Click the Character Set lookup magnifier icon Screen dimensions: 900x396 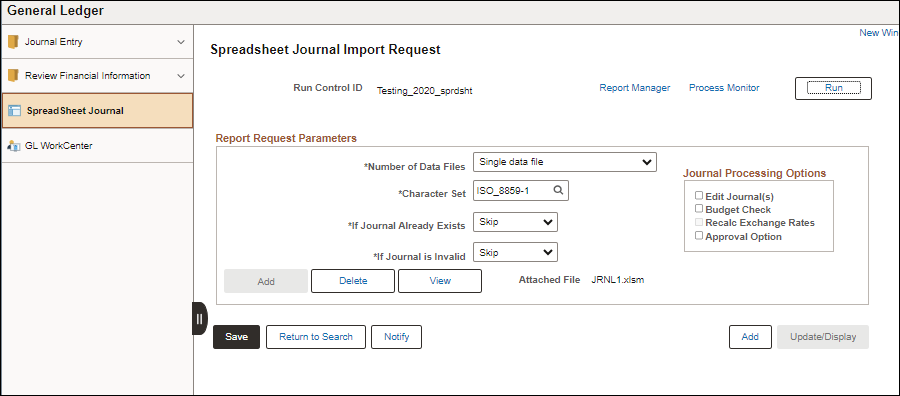coord(558,191)
